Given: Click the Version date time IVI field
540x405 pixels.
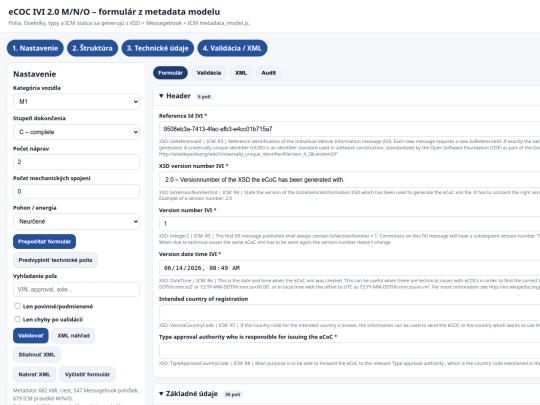Looking at the screenshot, I should (349, 268).
